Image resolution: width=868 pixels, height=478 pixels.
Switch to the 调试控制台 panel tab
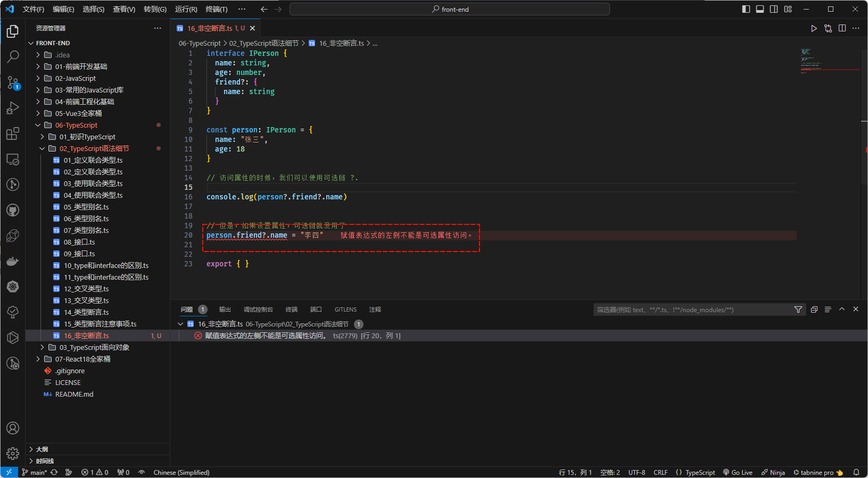point(258,309)
